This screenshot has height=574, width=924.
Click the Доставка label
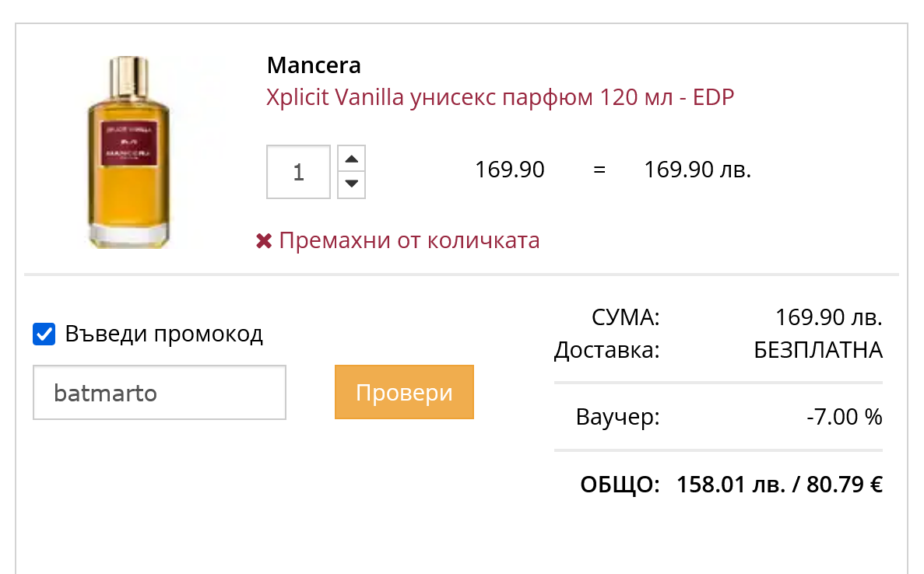tap(606, 350)
